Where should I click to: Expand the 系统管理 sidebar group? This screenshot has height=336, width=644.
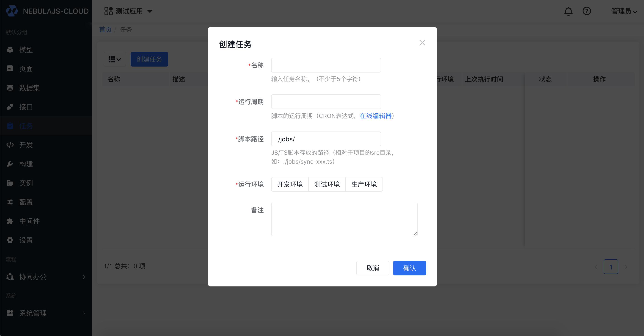tap(33, 313)
